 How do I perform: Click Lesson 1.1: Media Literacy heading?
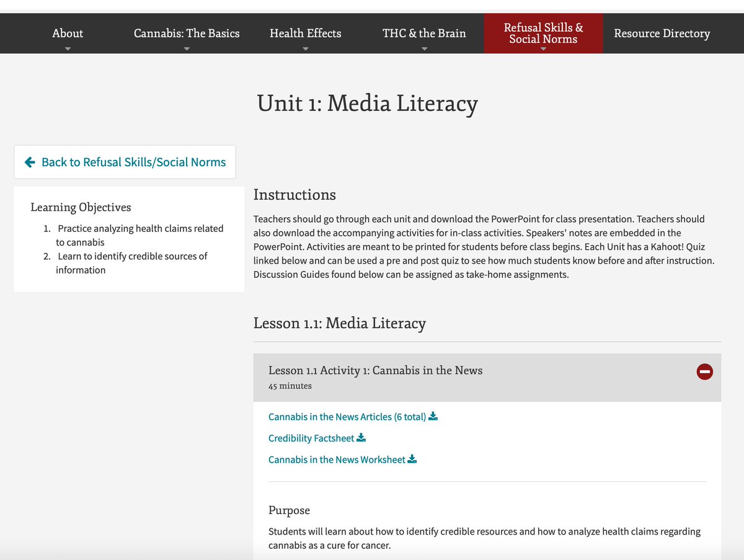(x=340, y=323)
